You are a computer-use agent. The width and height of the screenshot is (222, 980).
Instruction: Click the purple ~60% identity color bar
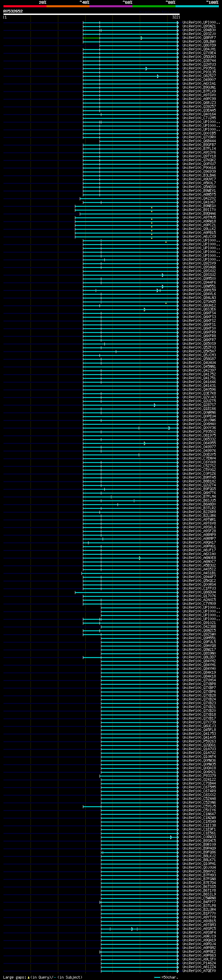(x=111, y=6)
